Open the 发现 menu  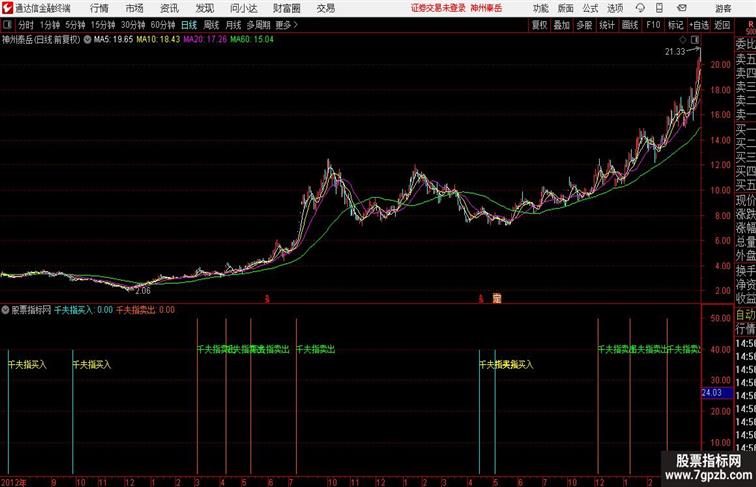click(x=204, y=8)
